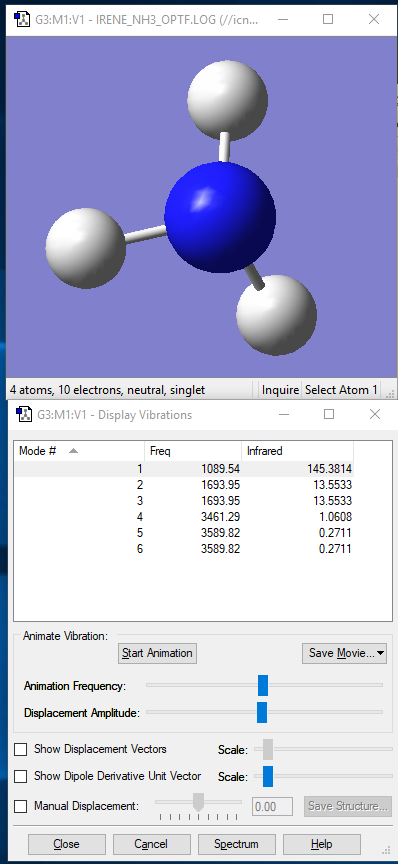Open the Spectrum button
This screenshot has height=864, width=398.
pyautogui.click(x=236, y=844)
